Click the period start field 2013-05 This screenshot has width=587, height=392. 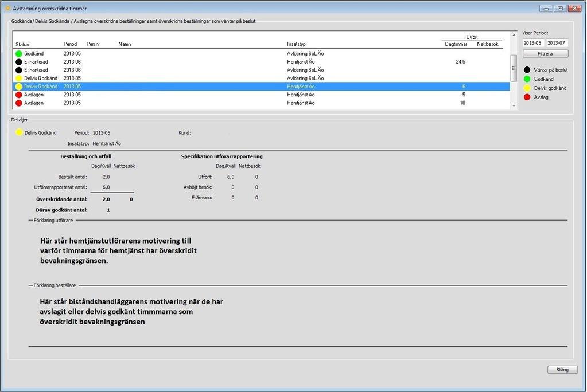coord(532,43)
